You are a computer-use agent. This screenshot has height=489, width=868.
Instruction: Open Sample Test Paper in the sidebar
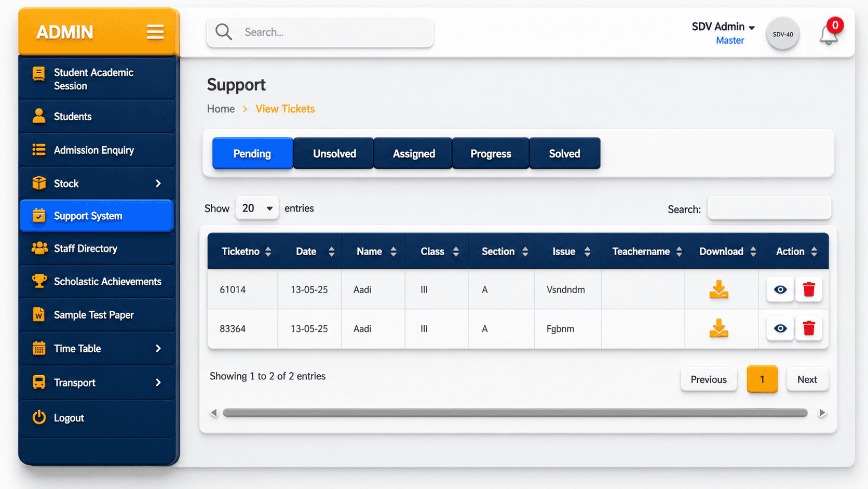(97, 314)
